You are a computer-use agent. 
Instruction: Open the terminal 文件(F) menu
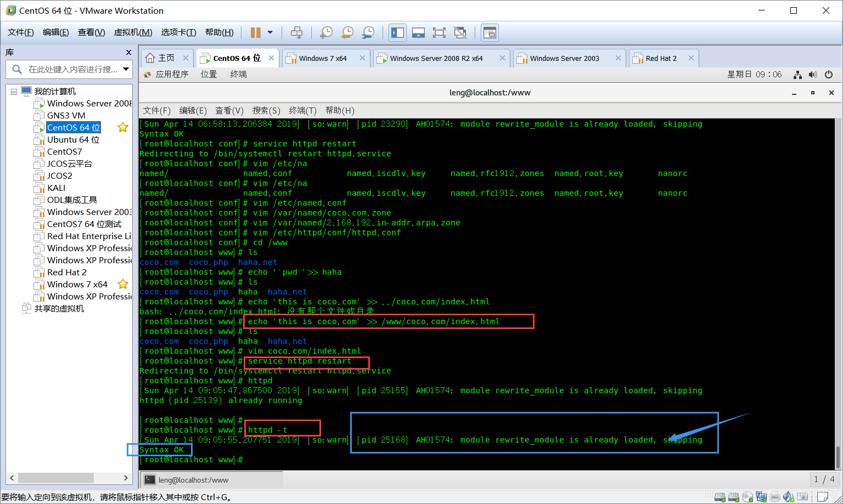[x=156, y=110]
